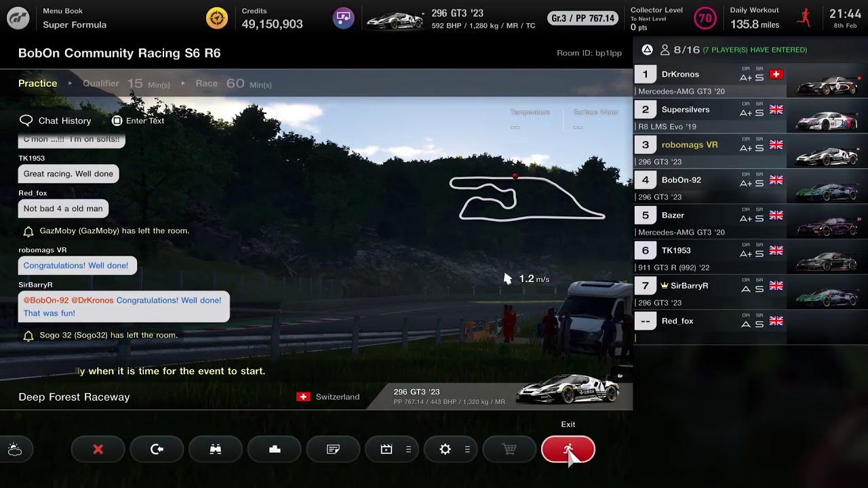
Task: Open the gear settings menu
Action: [x=450, y=449]
